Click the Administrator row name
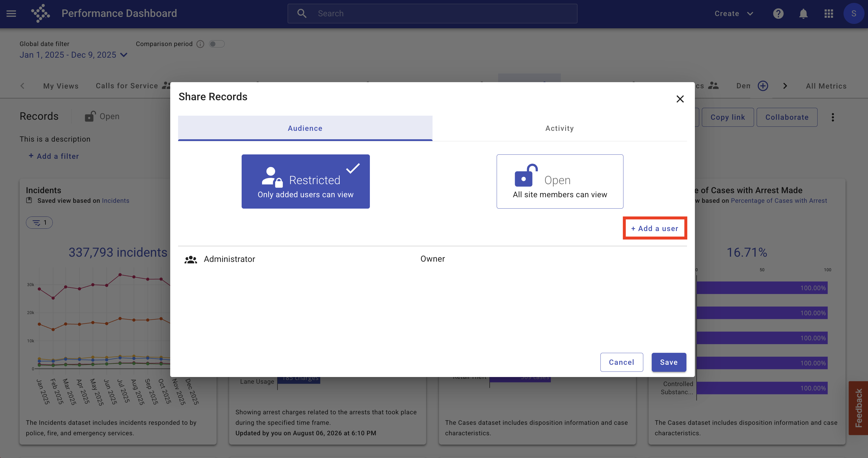The width and height of the screenshot is (868, 458). click(x=229, y=259)
